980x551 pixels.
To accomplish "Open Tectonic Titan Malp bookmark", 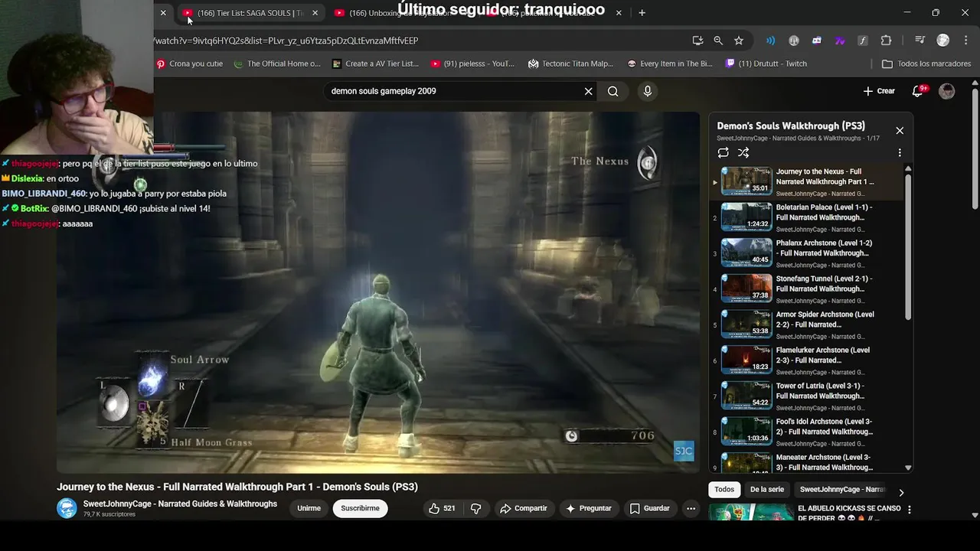I will pyautogui.click(x=571, y=64).
